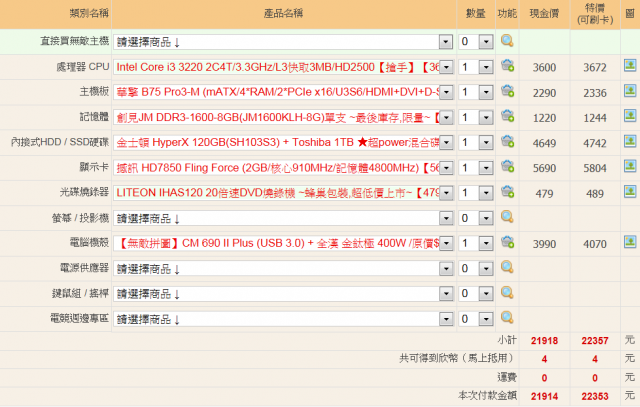Open quantity dropdown for 電源供應器
This screenshot has height=407, width=640.
click(476, 269)
